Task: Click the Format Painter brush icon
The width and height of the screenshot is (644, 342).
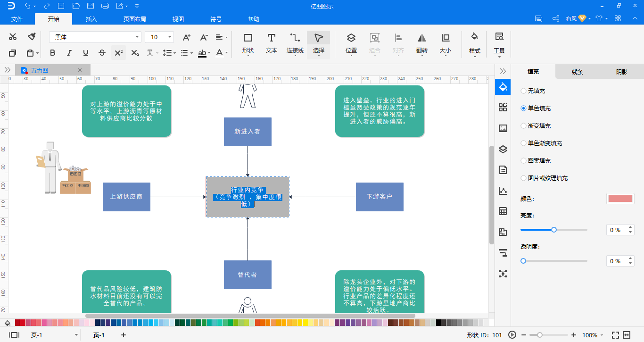Action: [x=32, y=37]
